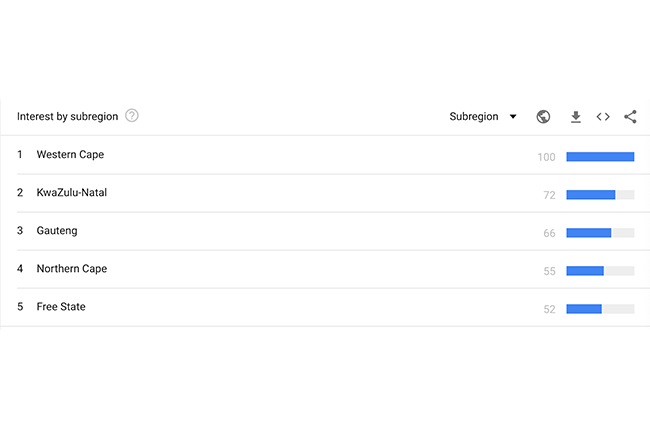Image resolution: width=650 pixels, height=430 pixels.
Task: Select the Western Cape row
Action: [x=70, y=155]
